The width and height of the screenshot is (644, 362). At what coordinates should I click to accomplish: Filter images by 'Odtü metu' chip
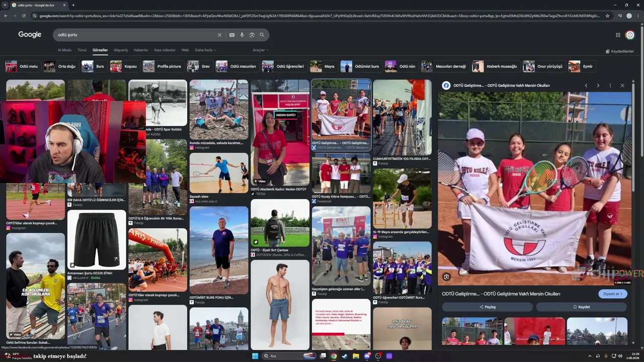pyautogui.click(x=22, y=66)
